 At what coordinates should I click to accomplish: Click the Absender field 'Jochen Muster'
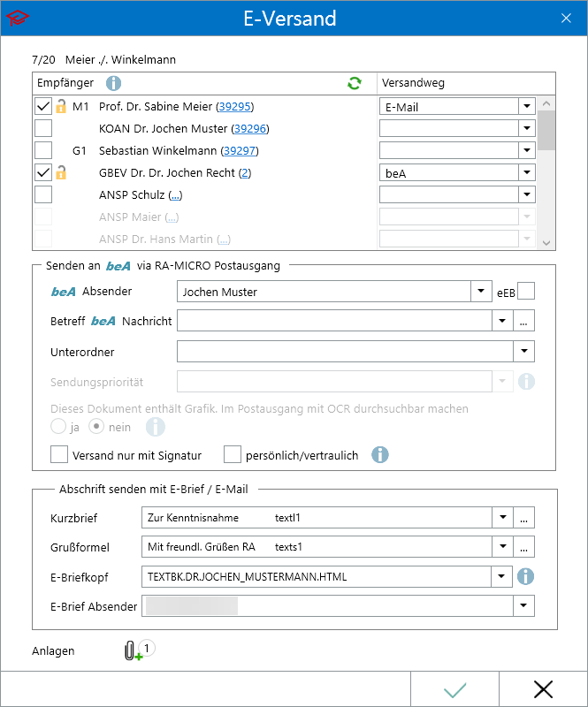pyautogui.click(x=324, y=292)
